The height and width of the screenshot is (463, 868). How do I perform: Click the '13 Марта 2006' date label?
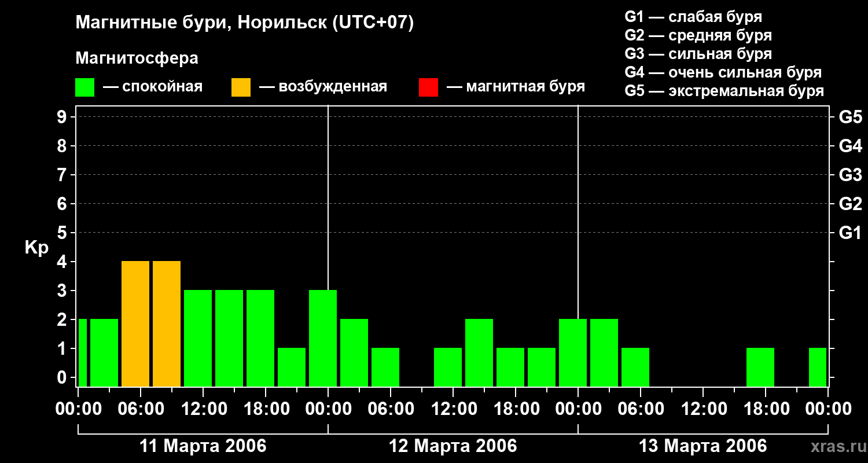[703, 446]
